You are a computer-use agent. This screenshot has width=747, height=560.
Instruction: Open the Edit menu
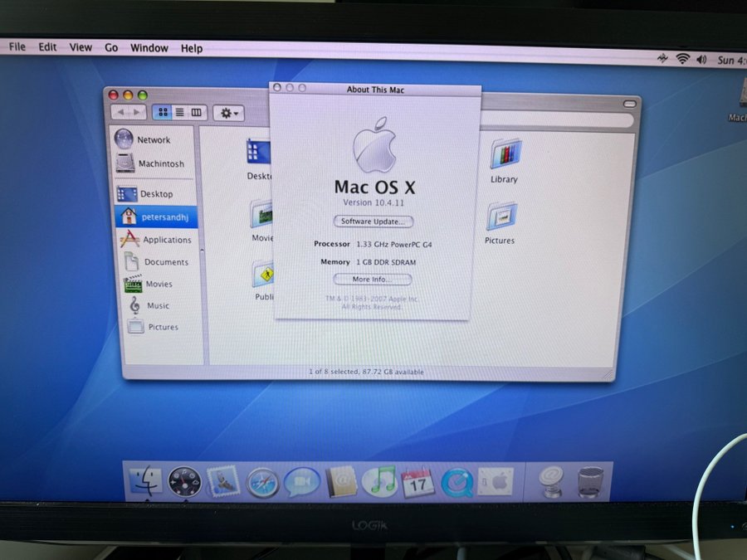coord(47,47)
